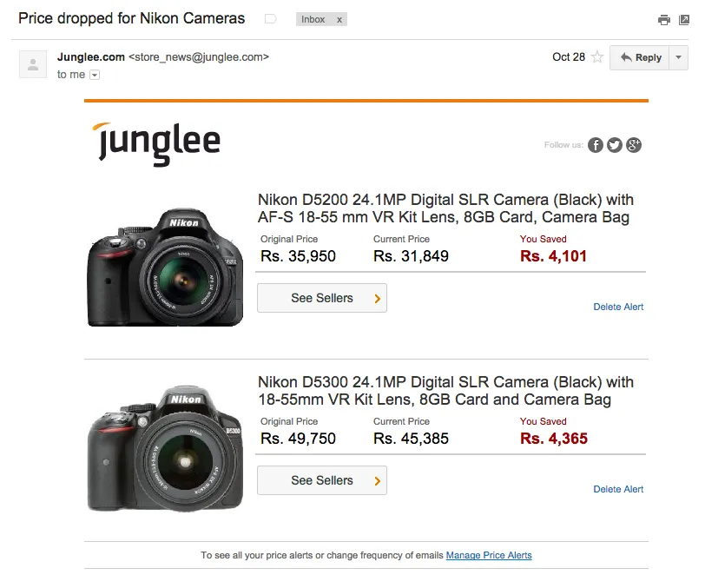
Task: Open the Manage Price Alerts link
Action: tap(489, 555)
